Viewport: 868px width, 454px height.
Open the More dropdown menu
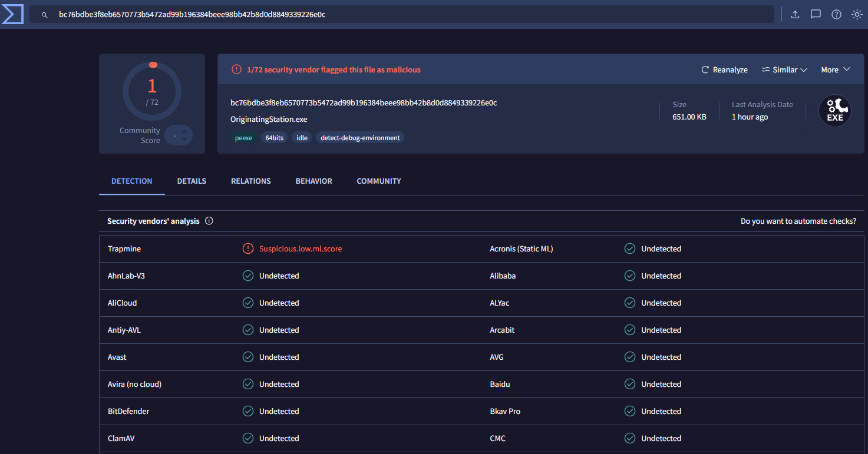[836, 69]
